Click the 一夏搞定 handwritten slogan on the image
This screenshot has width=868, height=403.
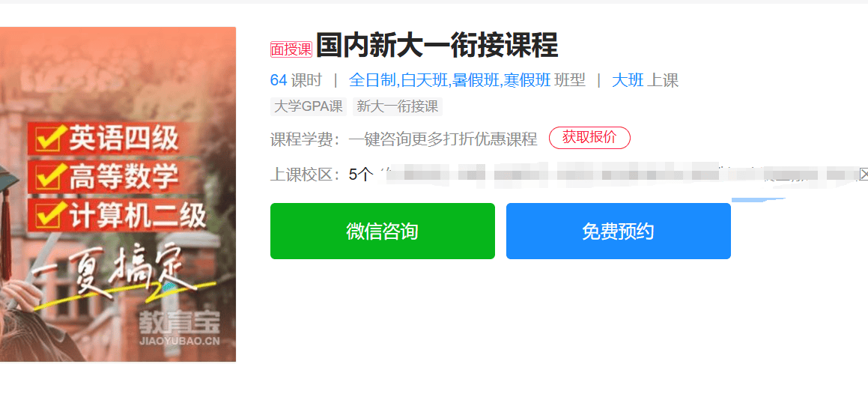coord(115,275)
